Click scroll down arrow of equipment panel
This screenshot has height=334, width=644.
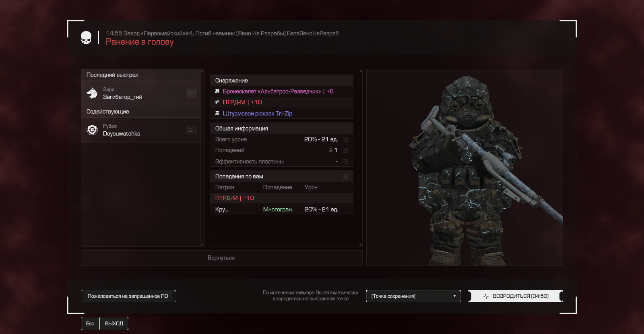click(x=360, y=245)
